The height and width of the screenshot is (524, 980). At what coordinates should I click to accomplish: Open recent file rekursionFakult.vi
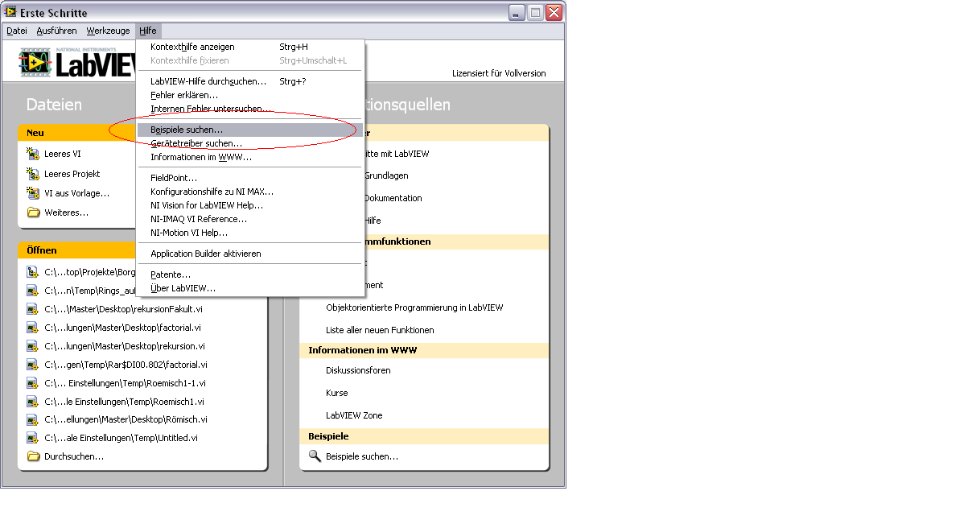tap(124, 309)
